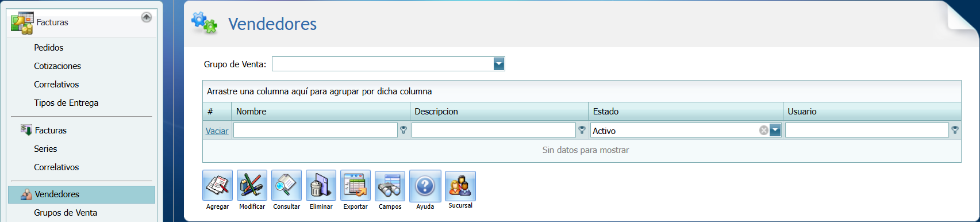The width and height of the screenshot is (980, 222).
Task: Open Cotizaciones in the sidebar
Action: point(57,66)
